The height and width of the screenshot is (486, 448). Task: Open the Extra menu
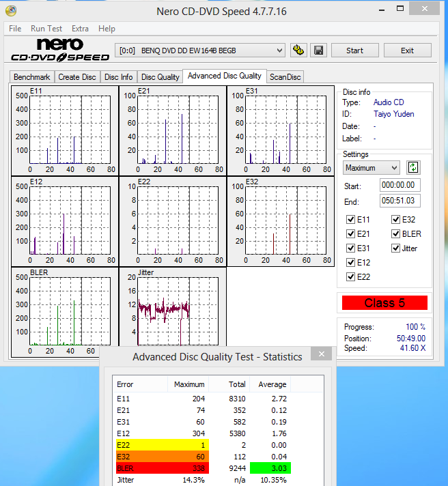(x=80, y=29)
